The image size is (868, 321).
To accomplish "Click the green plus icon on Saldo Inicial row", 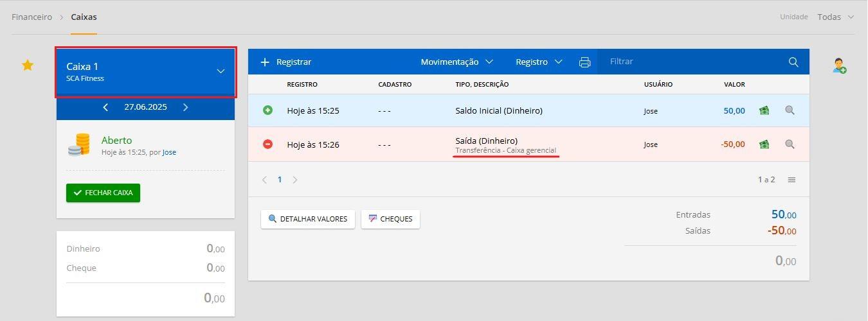I will [268, 110].
